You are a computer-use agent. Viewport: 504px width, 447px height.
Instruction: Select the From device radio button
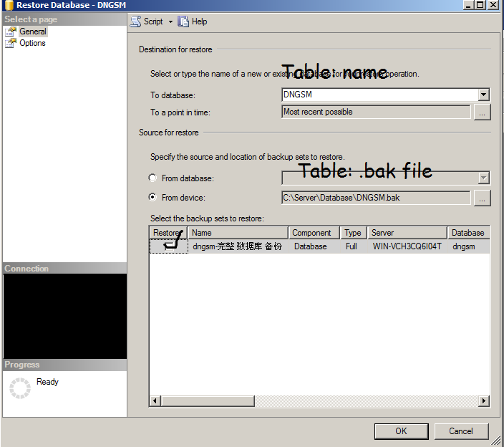pyautogui.click(x=152, y=197)
